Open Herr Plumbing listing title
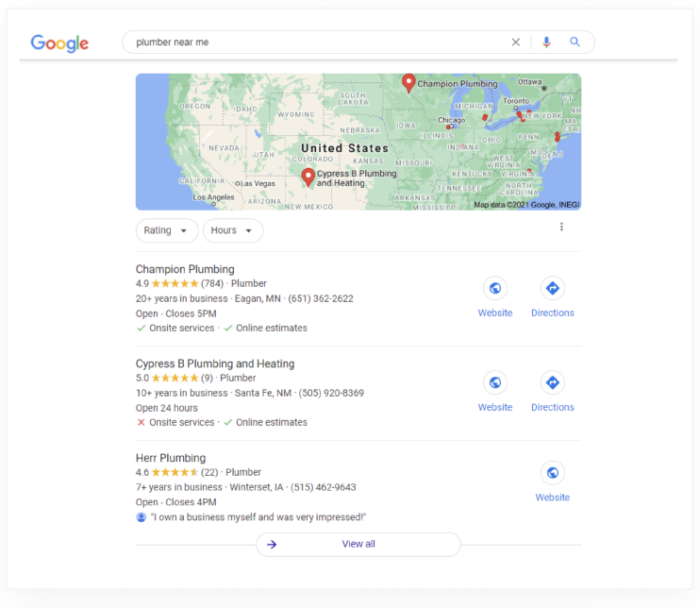 point(171,458)
